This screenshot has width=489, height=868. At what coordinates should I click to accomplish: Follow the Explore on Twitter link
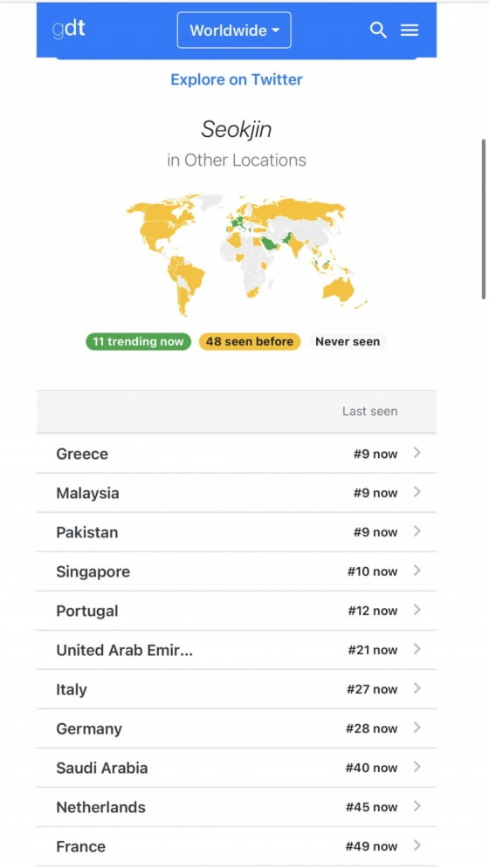coord(237,79)
